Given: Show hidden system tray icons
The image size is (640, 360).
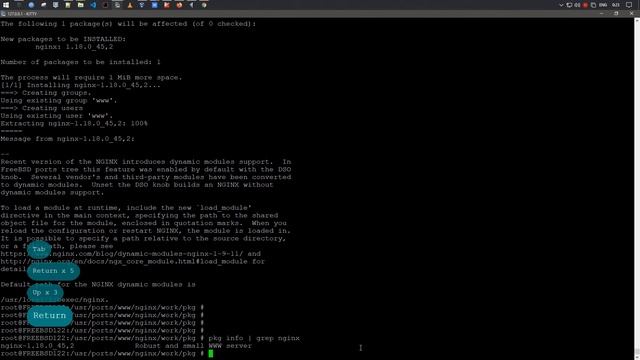Looking at the screenshot, I should [561, 5].
